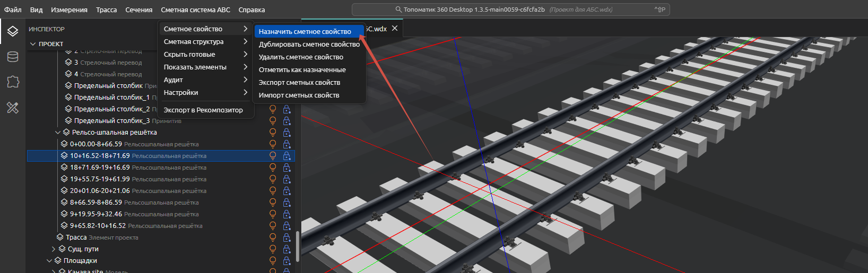Click layer icon of 3 Стрелочный перевод
The width and height of the screenshot is (868, 273).
point(68,63)
